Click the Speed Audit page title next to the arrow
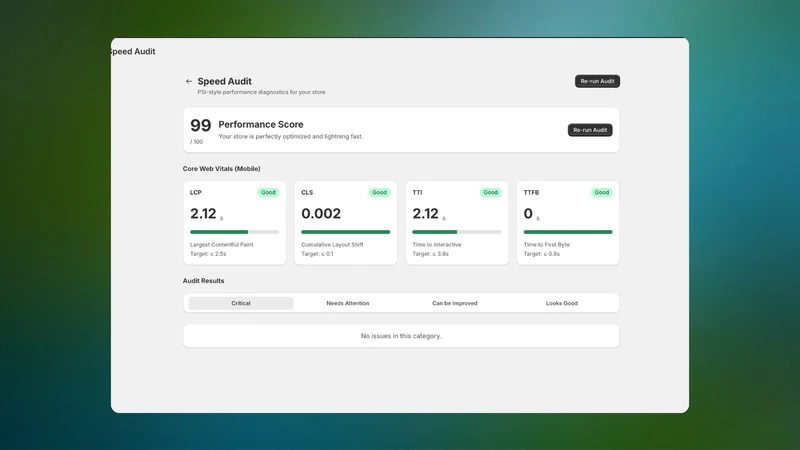 224,81
